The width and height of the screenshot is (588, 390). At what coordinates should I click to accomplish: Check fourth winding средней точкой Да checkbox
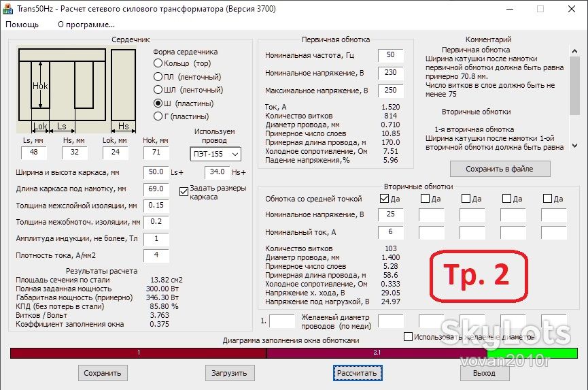507,198
